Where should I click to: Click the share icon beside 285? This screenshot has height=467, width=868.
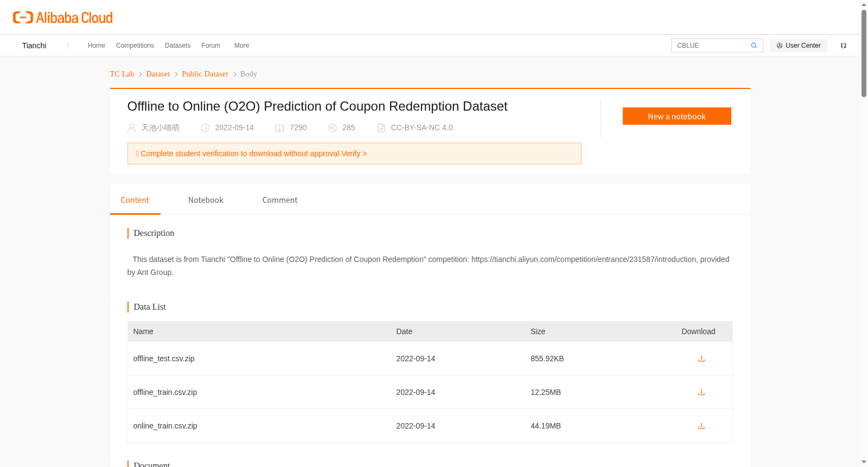point(333,128)
